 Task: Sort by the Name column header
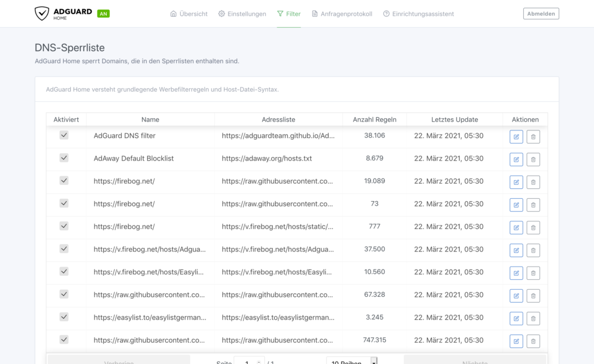[x=150, y=119]
